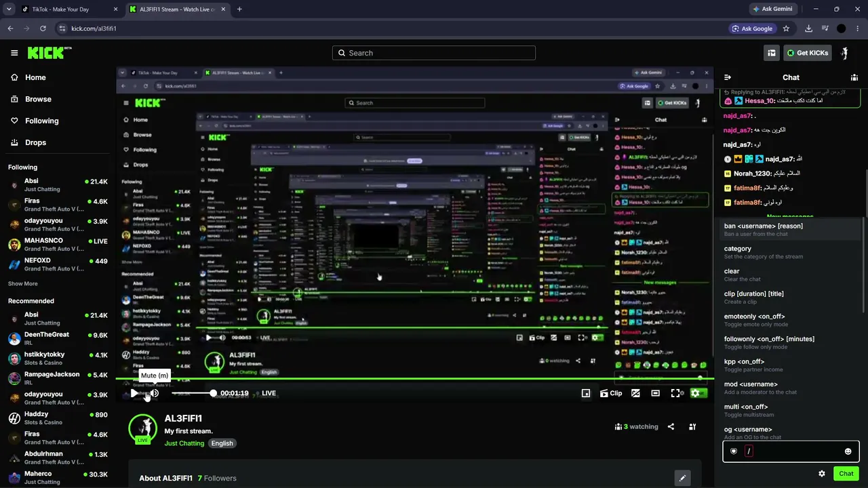
Task: Click the Get KICKs button
Action: [807, 53]
